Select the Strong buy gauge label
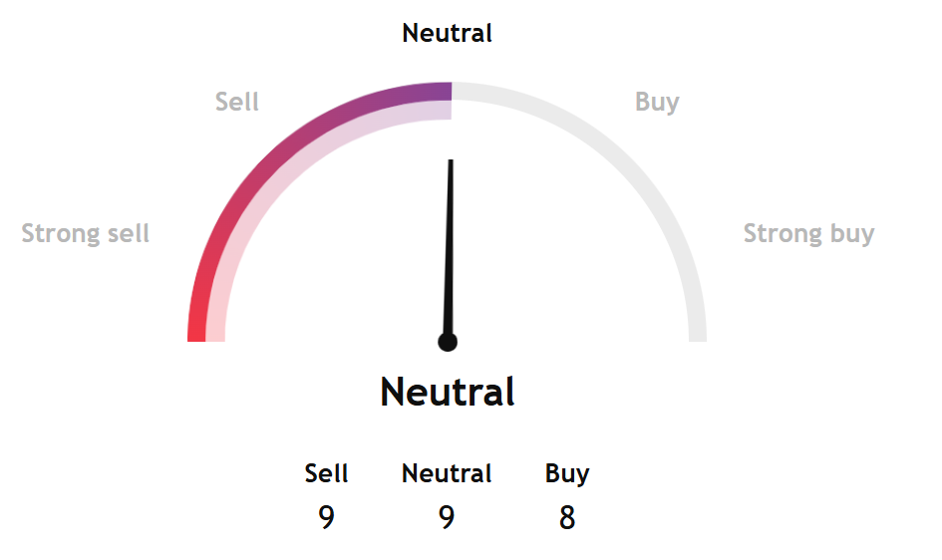The width and height of the screenshot is (942, 560). coord(808,234)
